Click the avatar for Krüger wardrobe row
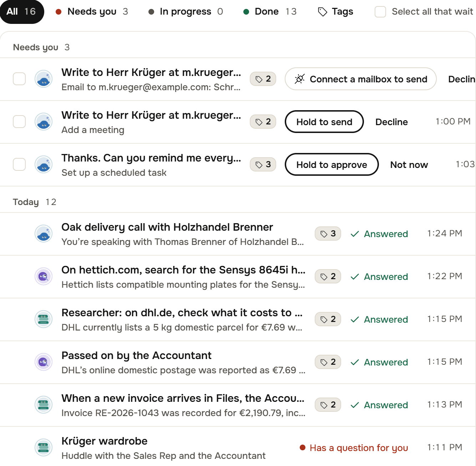The height and width of the screenshot is (466, 476). tap(44, 447)
